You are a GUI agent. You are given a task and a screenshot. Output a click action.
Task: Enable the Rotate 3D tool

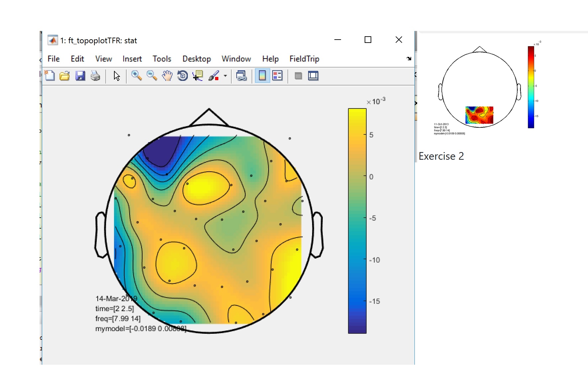click(182, 76)
